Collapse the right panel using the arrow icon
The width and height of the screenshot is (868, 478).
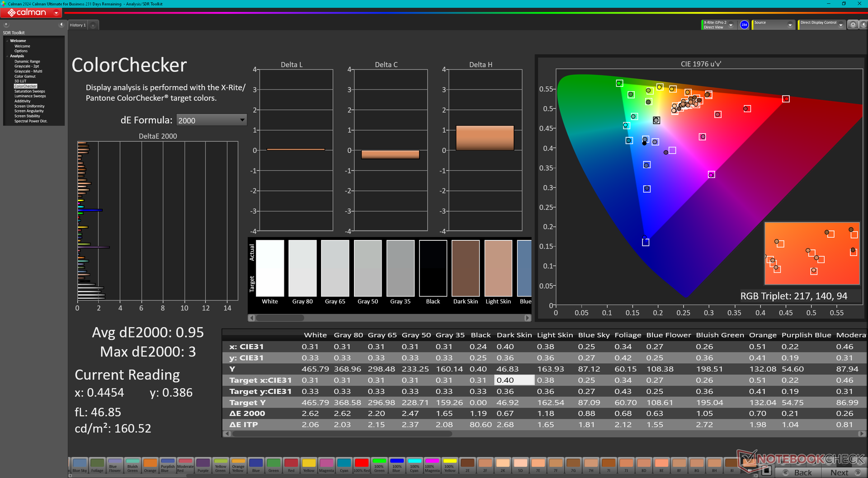(x=863, y=25)
